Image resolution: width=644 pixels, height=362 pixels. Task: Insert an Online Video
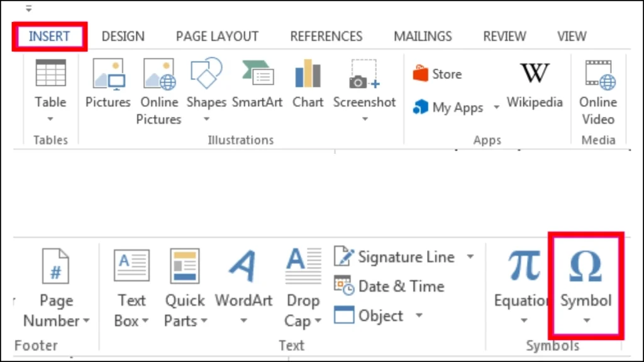click(598, 75)
